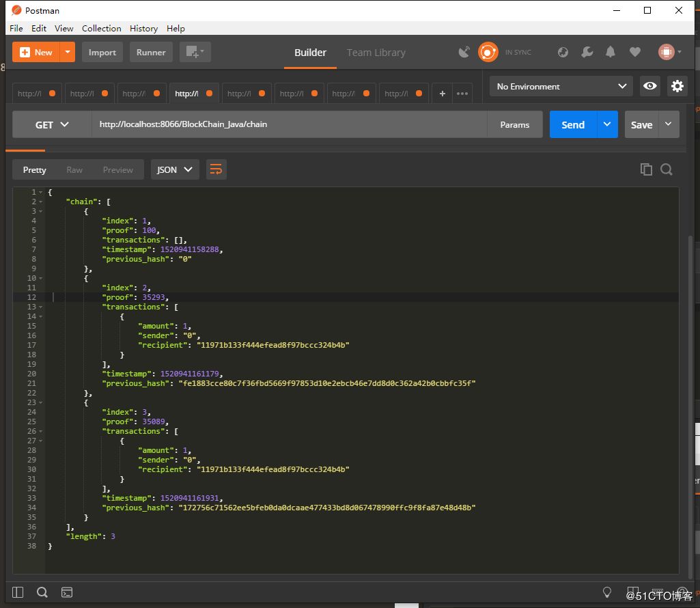Open environment quick look eye
Viewport: 700px width, 608px height.
(x=650, y=86)
